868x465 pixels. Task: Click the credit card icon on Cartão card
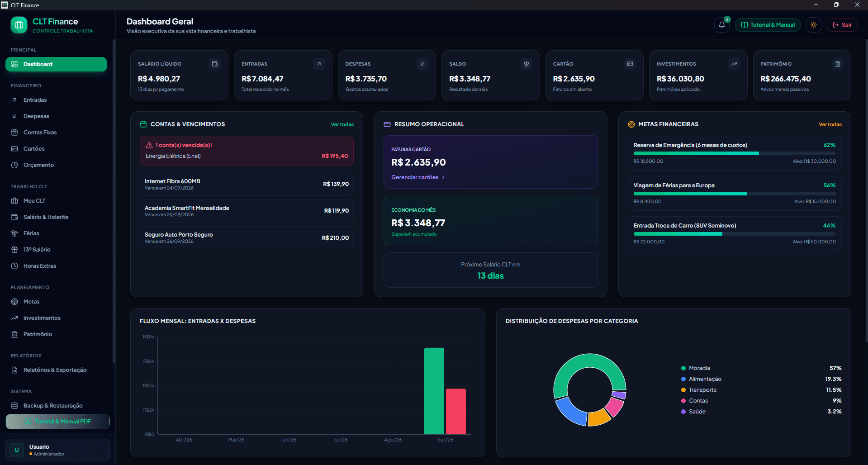[630, 64]
